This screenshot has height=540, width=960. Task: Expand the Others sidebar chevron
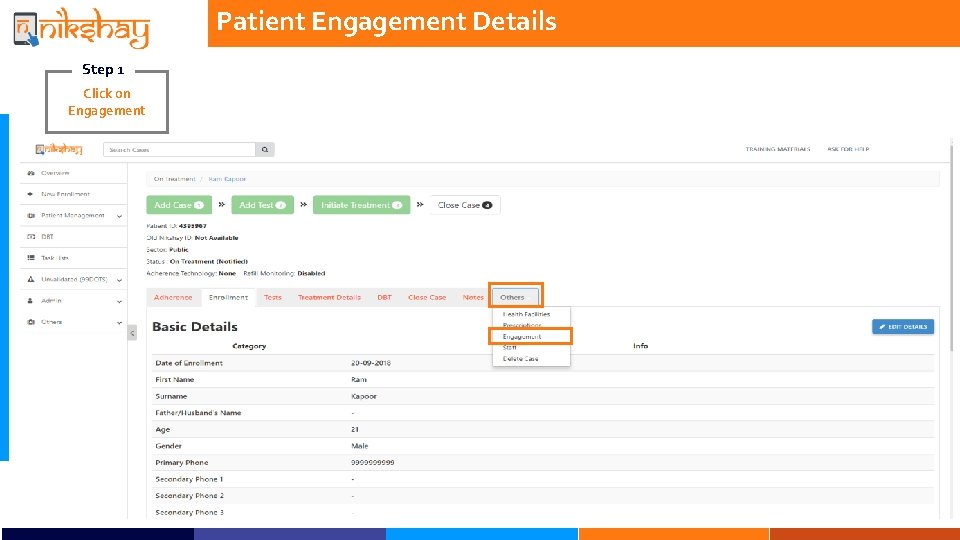point(119,323)
